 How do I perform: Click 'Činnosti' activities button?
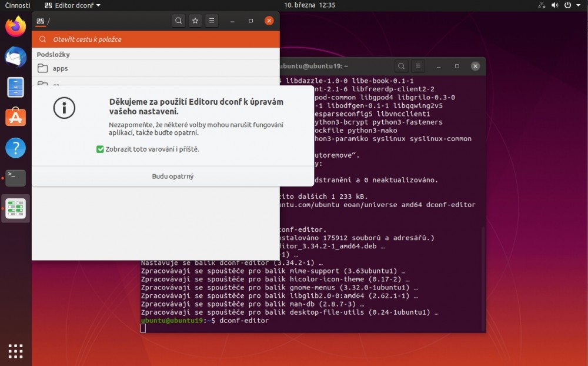18,5
